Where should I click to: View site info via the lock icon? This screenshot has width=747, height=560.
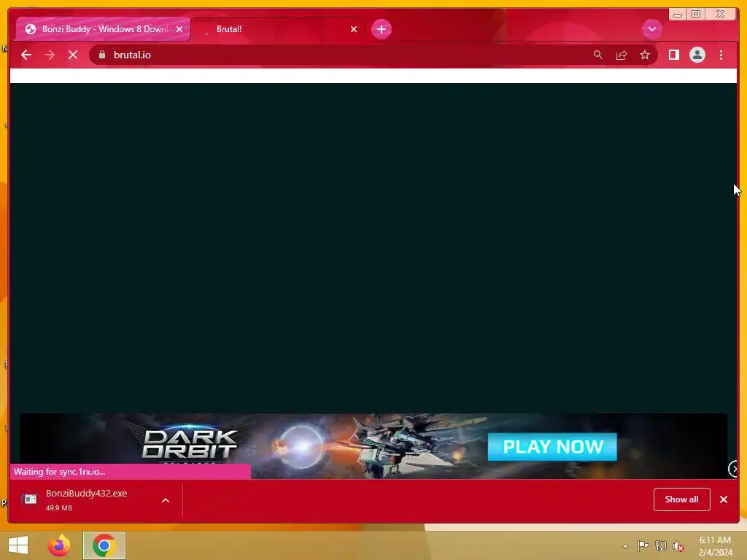point(102,55)
